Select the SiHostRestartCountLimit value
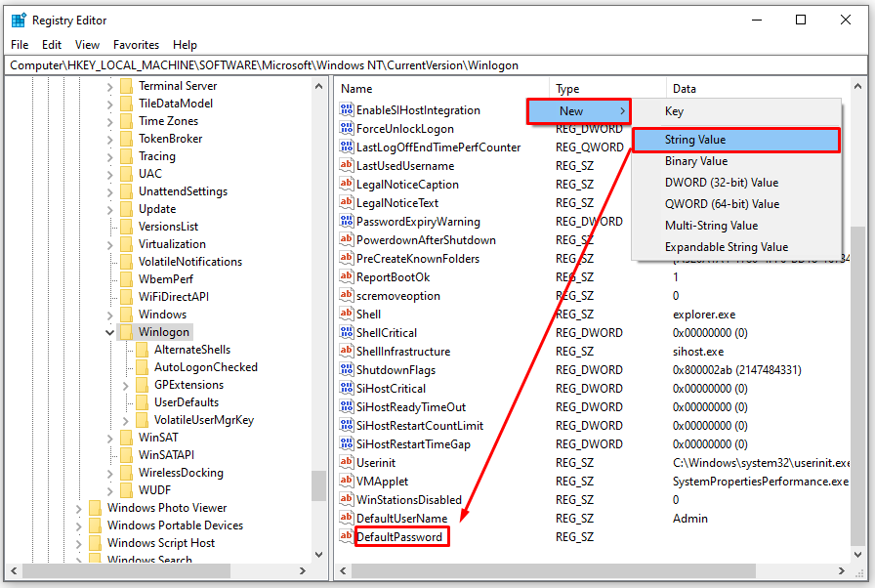This screenshot has width=875, height=588. point(420,425)
